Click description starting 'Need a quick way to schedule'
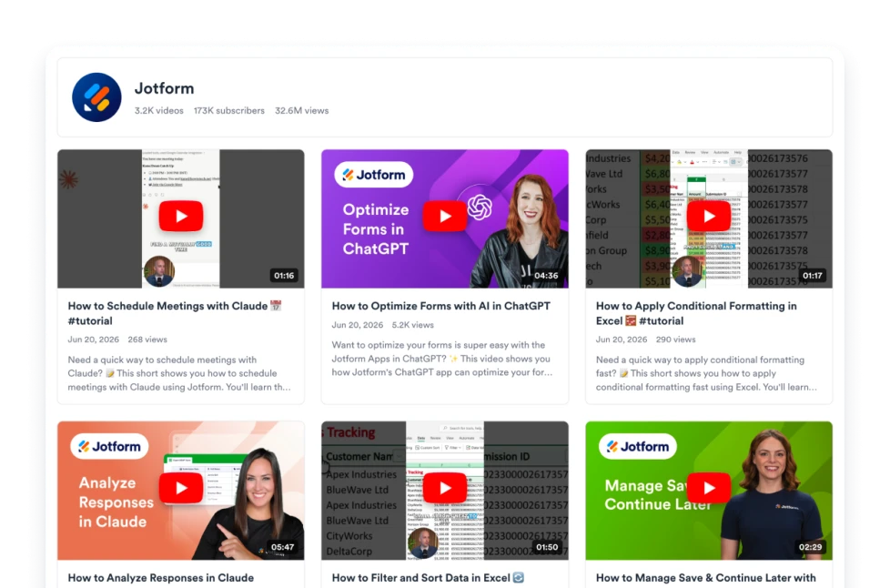This screenshot has height=588, width=890. click(179, 373)
